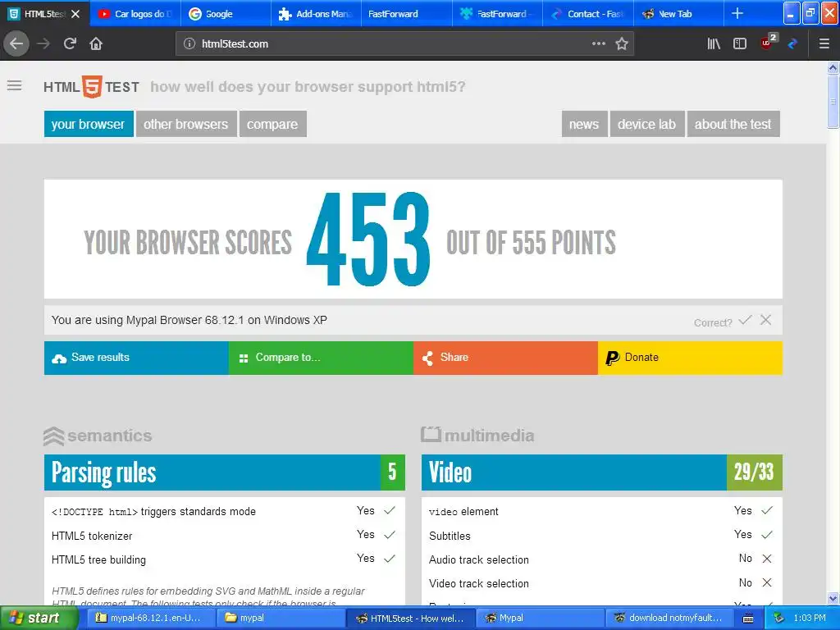Go back with the browser back arrow
Viewport: 840px width, 630px height.
tap(16, 43)
